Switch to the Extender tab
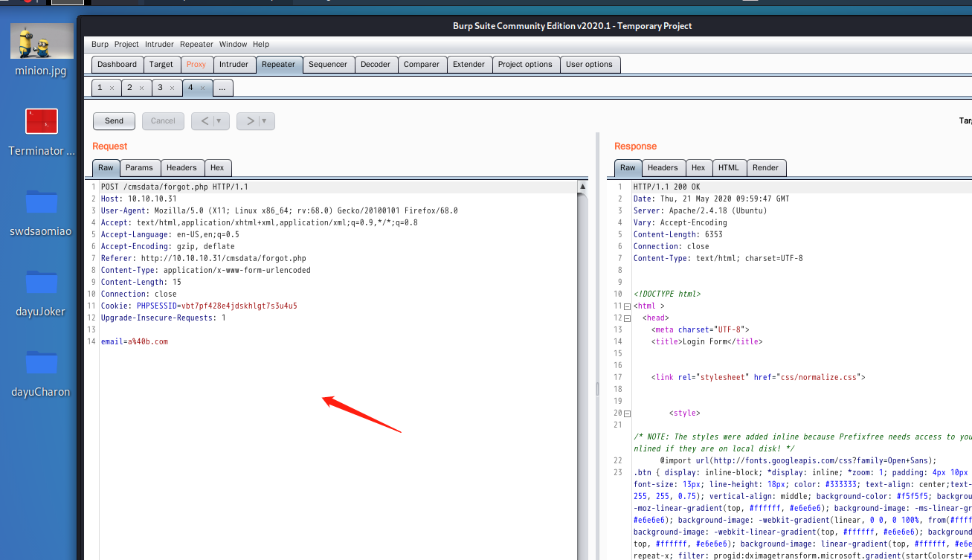The width and height of the screenshot is (972, 560). (x=469, y=64)
